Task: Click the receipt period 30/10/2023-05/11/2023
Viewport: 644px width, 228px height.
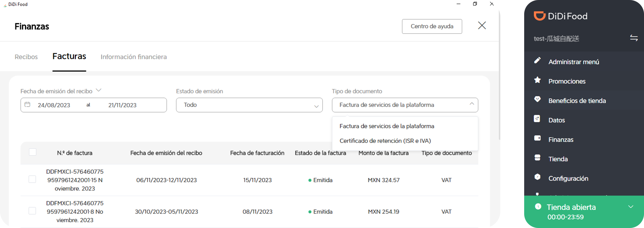Action: tap(167, 211)
